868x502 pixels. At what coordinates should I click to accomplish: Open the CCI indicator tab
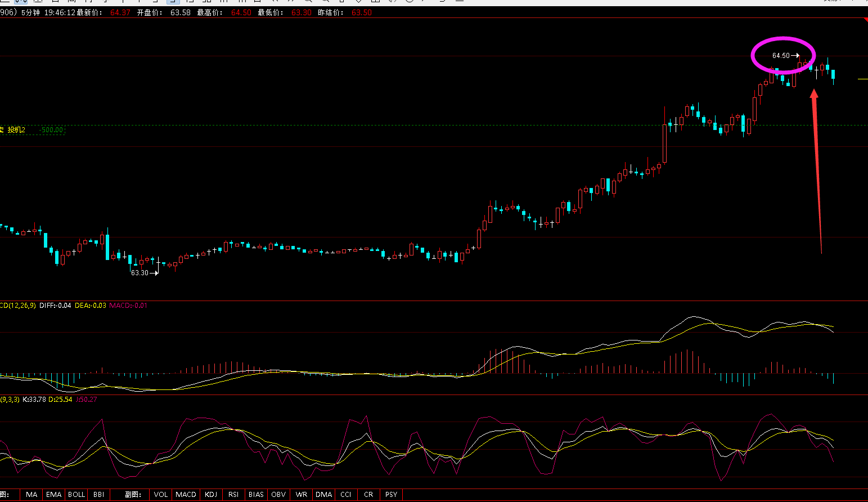pyautogui.click(x=346, y=495)
